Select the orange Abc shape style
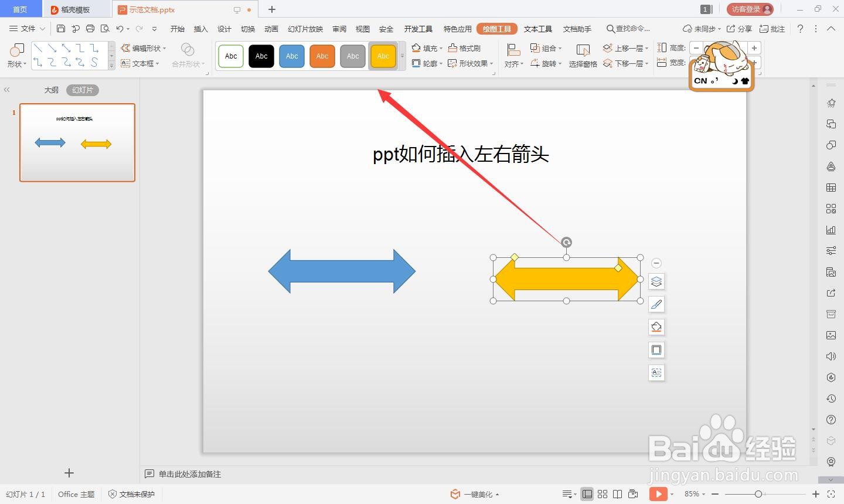This screenshot has height=504, width=844. [x=322, y=56]
